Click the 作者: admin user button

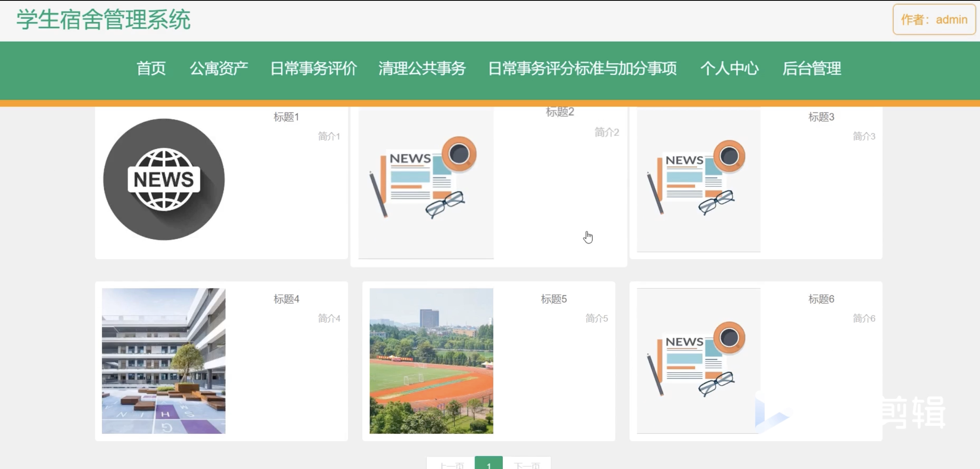[934, 19]
